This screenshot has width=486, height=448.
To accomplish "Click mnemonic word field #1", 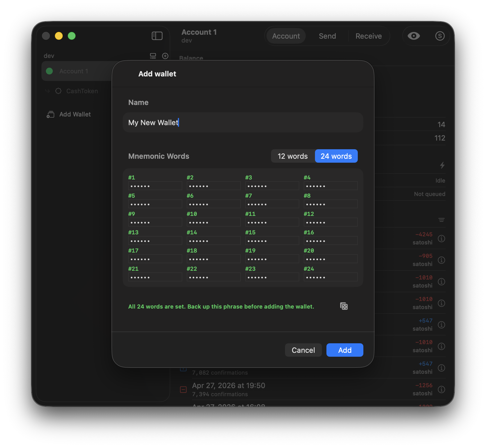I will click(x=155, y=186).
